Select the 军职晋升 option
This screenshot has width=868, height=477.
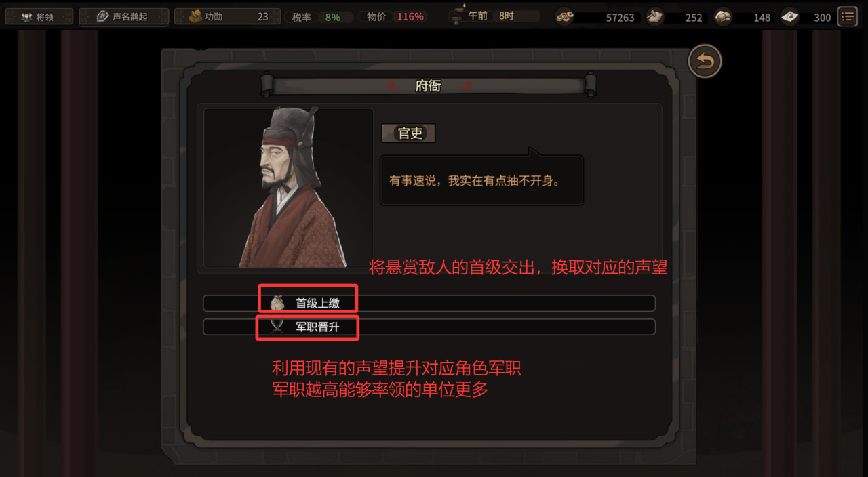[429, 327]
